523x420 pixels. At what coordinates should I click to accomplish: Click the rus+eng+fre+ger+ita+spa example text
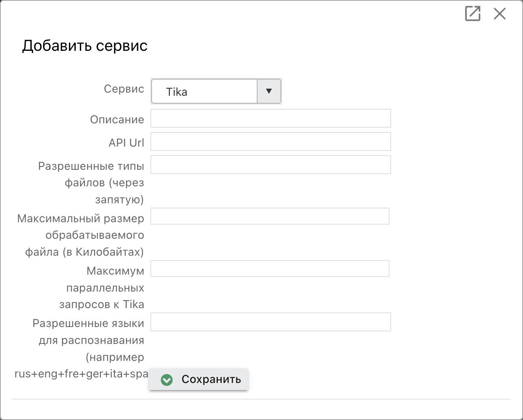pos(82,374)
